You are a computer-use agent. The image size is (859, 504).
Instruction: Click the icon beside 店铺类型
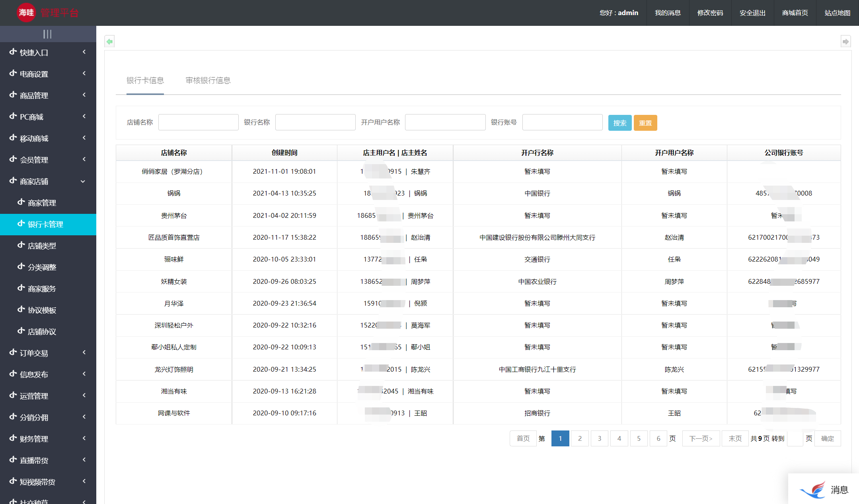pyautogui.click(x=21, y=245)
